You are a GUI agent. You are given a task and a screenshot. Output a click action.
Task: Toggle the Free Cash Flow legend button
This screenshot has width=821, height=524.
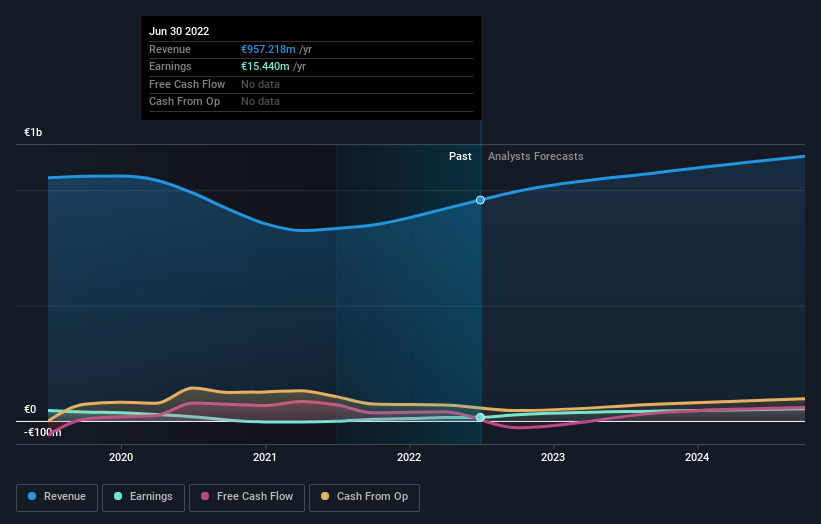click(x=247, y=497)
